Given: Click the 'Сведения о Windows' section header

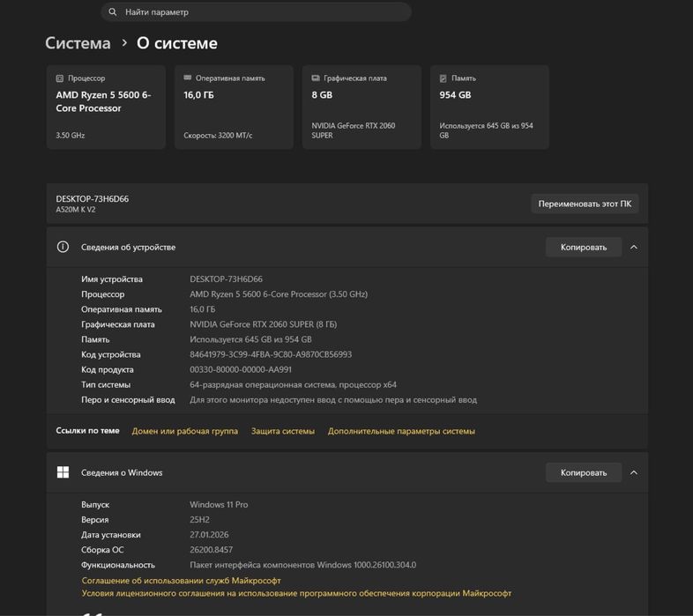Looking at the screenshot, I should tap(347, 472).
